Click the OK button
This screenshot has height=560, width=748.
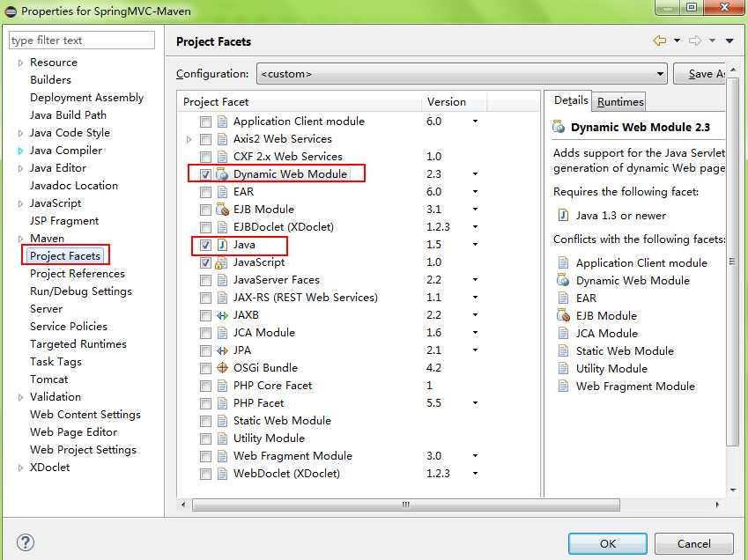click(607, 544)
